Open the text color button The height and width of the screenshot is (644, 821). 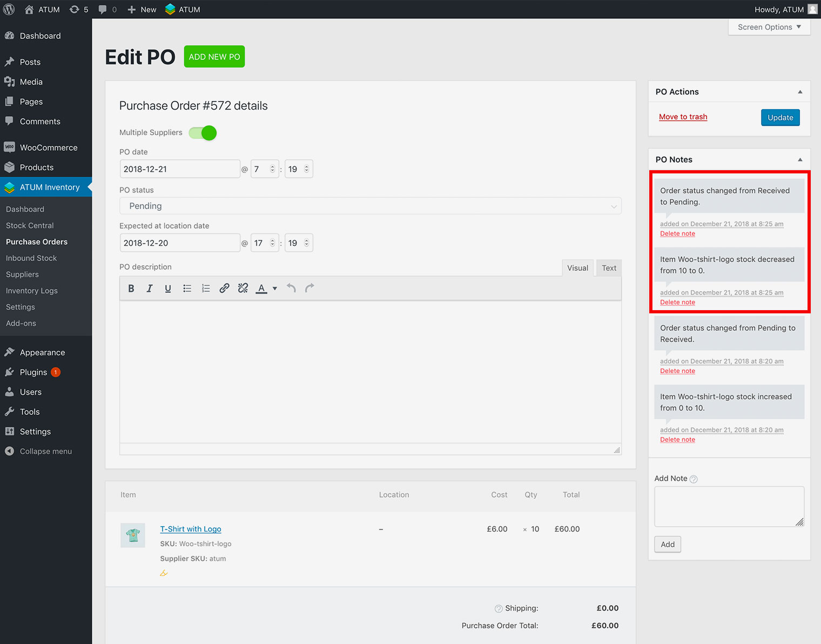tap(261, 289)
